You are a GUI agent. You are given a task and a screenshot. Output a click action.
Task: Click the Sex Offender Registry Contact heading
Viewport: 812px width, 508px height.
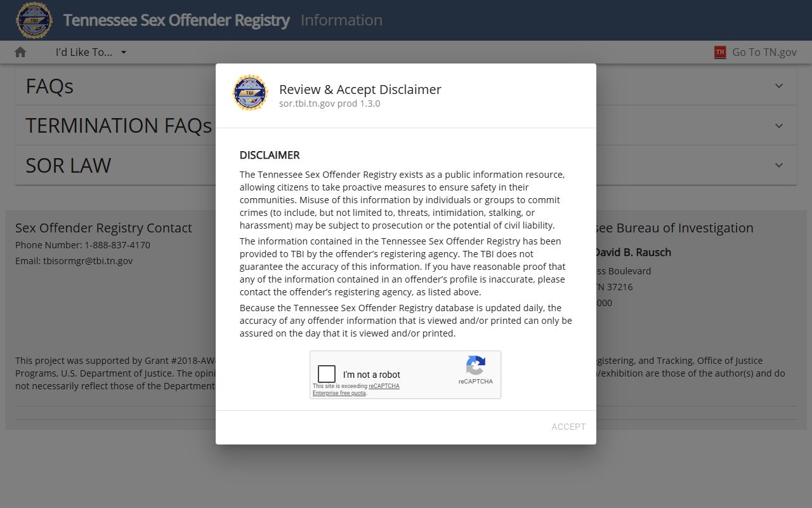[x=103, y=228]
